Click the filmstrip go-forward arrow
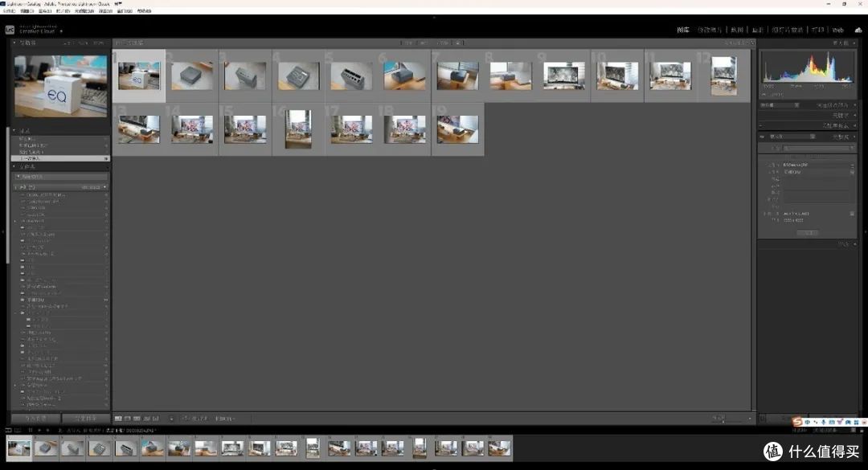Viewport: 868px width, 470px height. coord(47,430)
